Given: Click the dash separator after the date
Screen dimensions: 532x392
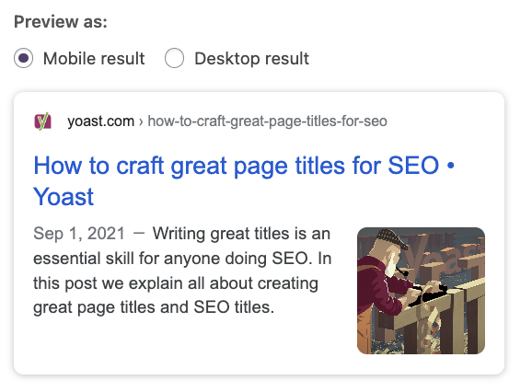Looking at the screenshot, I should (x=139, y=234).
